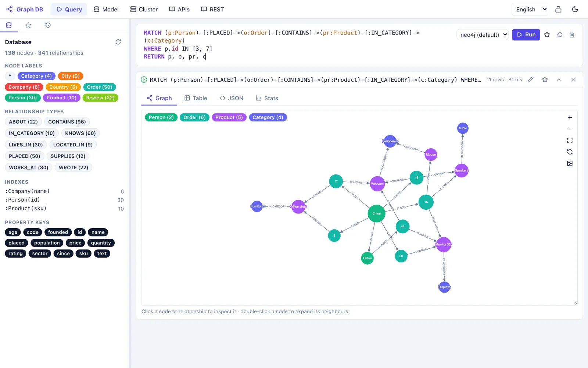Click the Category (4) result legend chip
The image size is (588, 368).
268,117
